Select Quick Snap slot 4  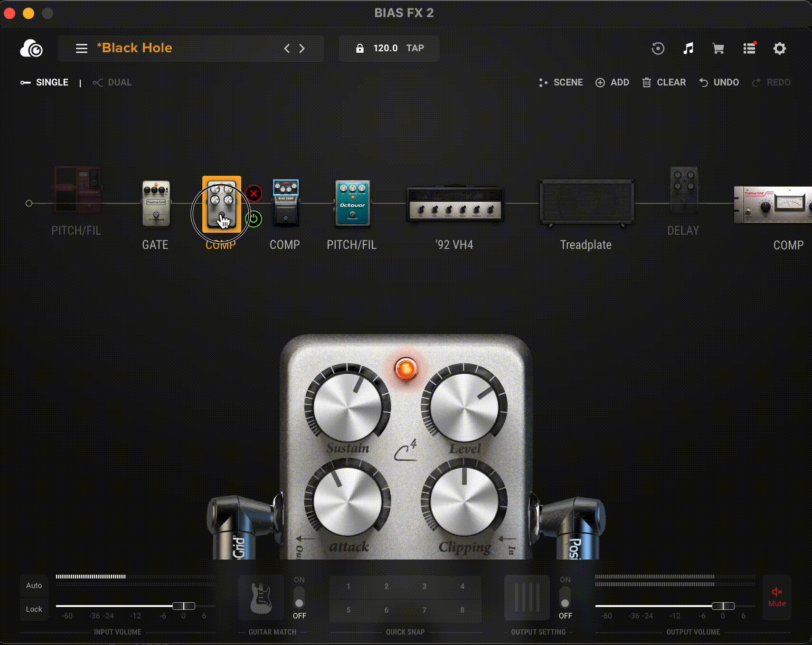pyautogui.click(x=463, y=587)
